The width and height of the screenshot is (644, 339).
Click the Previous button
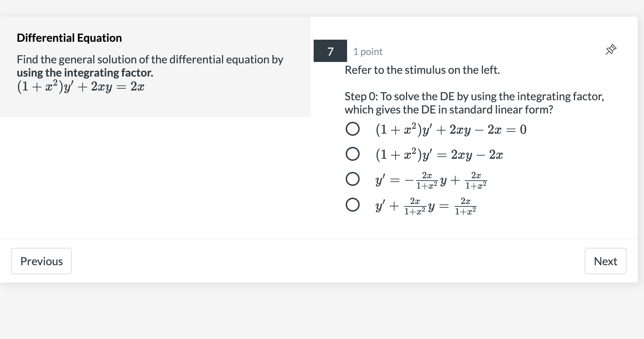tap(41, 261)
